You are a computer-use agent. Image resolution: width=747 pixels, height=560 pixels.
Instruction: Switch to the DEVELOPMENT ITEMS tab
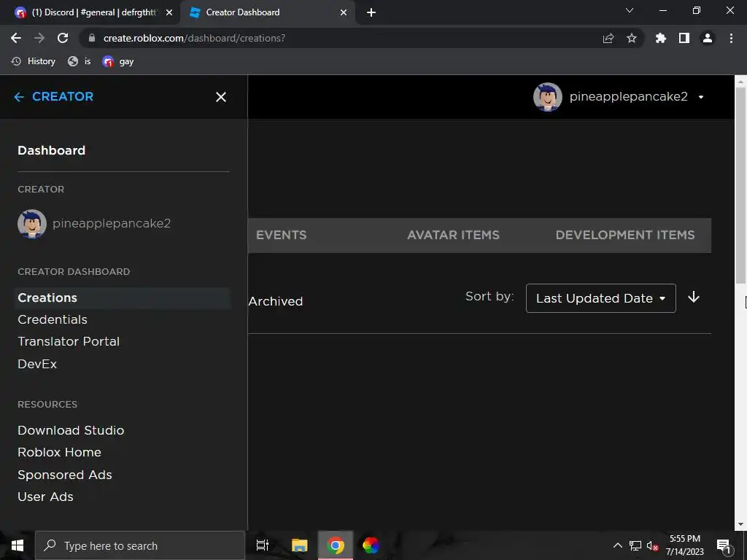coord(625,236)
